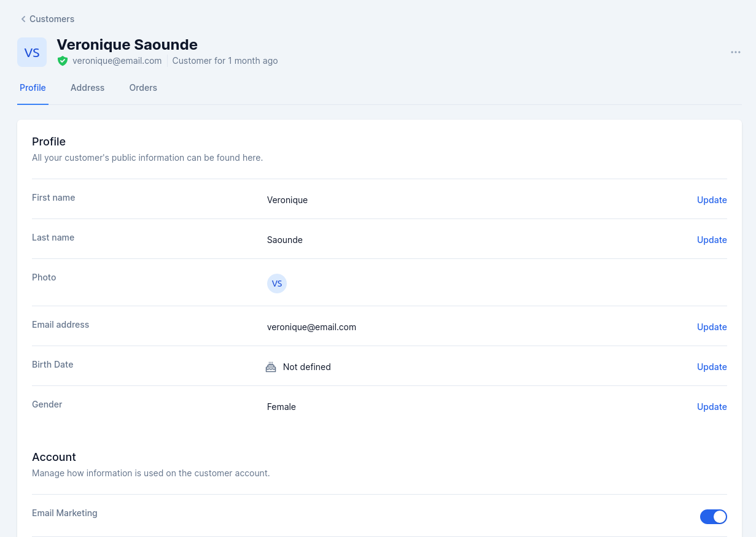Click the email veronique@email.com under the customer name

pos(117,61)
